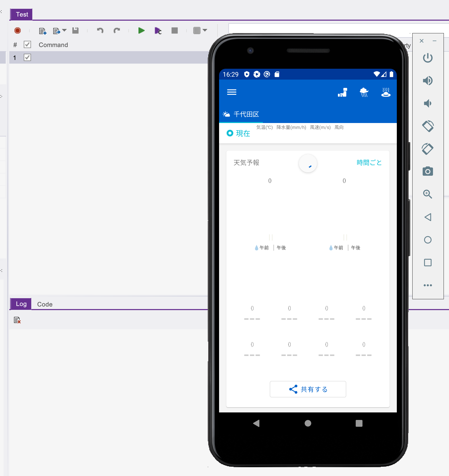Add a new command to the test
The image size is (449, 476).
click(x=43, y=31)
